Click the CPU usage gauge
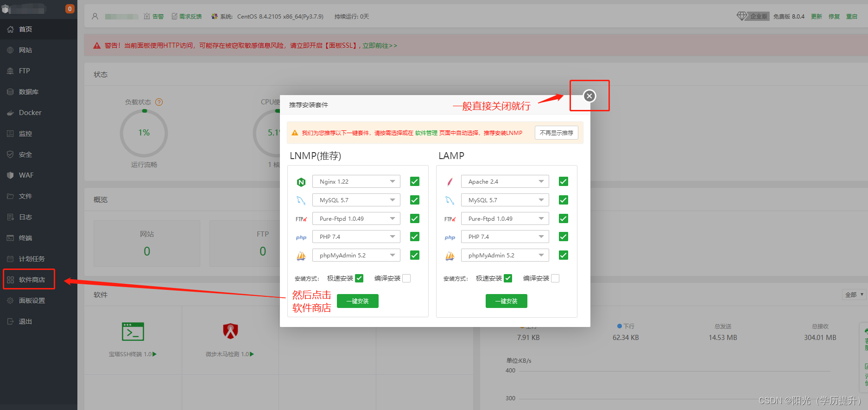The height and width of the screenshot is (410, 868). pyautogui.click(x=266, y=133)
